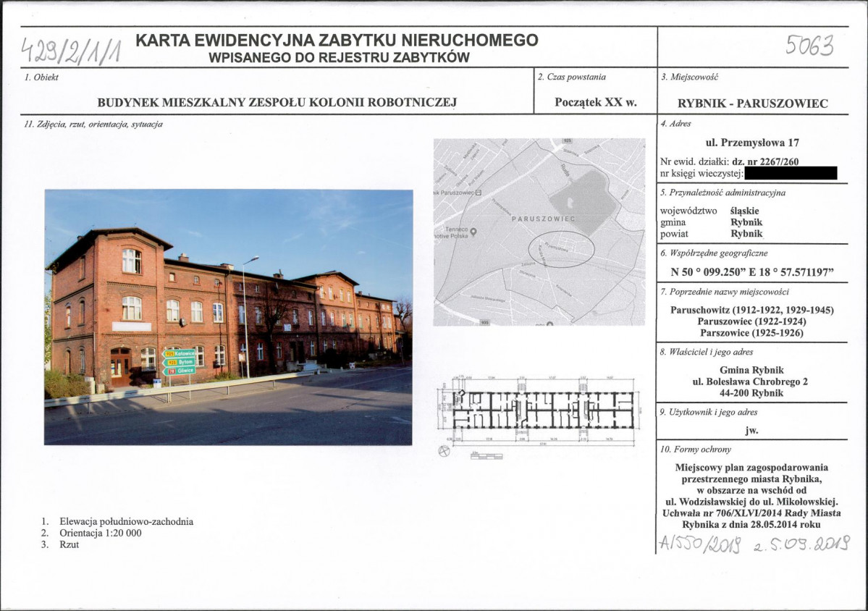Click the 'jw.' user entry
868x611 pixels.
pyautogui.click(x=751, y=431)
